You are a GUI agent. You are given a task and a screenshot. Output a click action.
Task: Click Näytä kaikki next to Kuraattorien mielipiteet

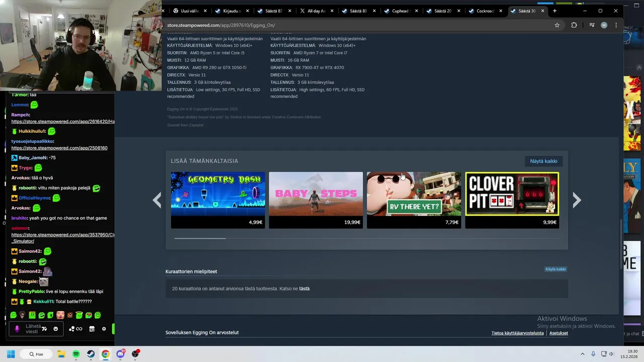coord(555,269)
